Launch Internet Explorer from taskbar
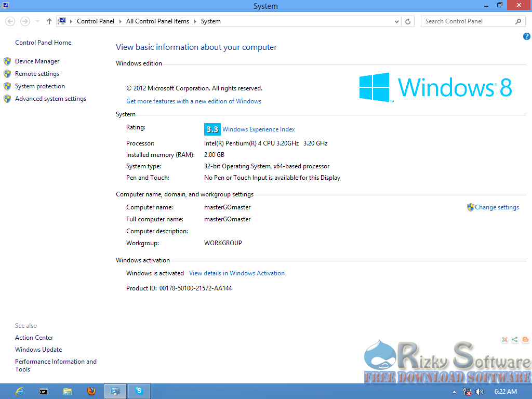 20,391
